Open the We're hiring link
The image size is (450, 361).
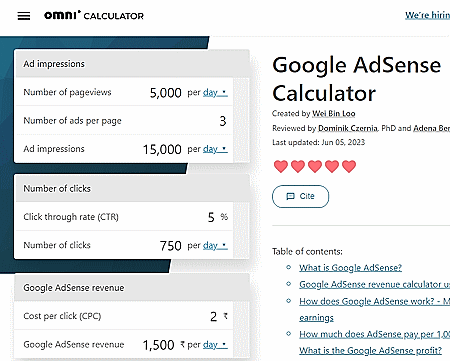pos(427,15)
